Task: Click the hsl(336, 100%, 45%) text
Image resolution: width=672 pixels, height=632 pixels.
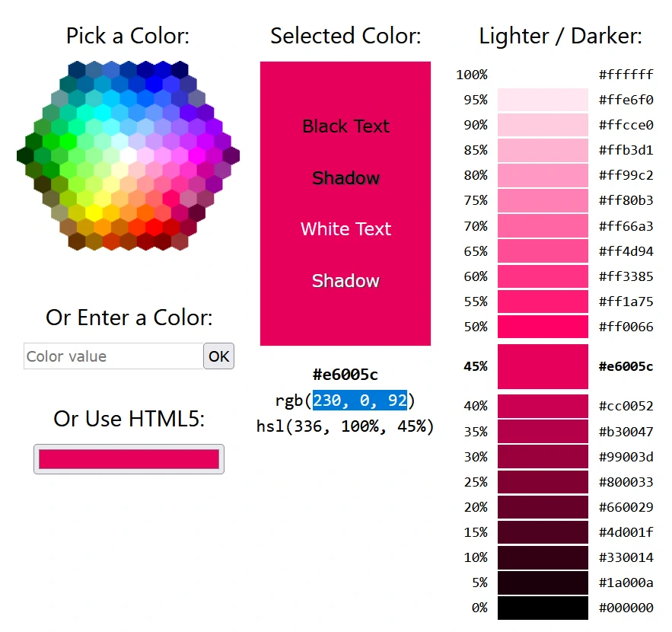Action: tap(345, 426)
